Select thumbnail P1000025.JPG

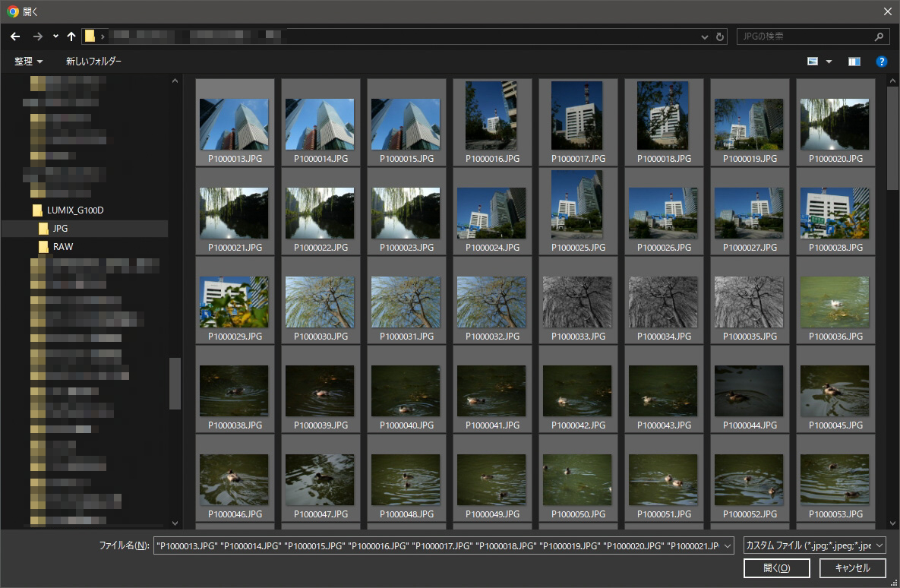point(578,211)
